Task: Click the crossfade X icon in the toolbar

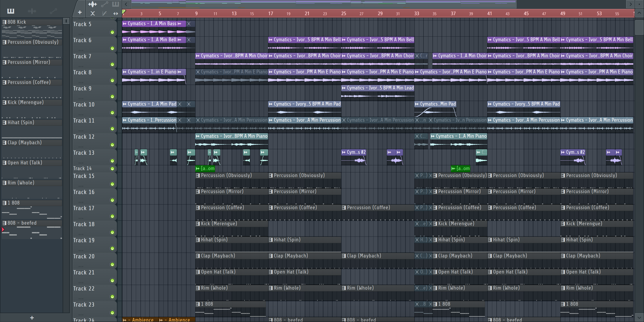Action: [93, 13]
